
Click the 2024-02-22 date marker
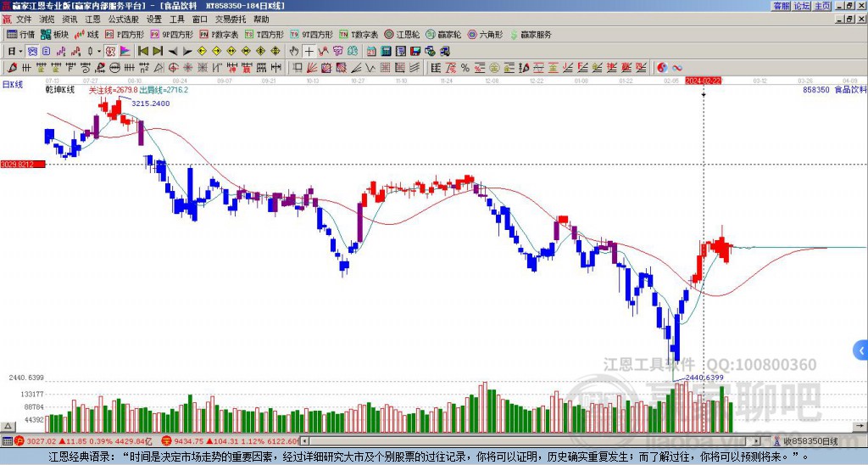click(703, 81)
